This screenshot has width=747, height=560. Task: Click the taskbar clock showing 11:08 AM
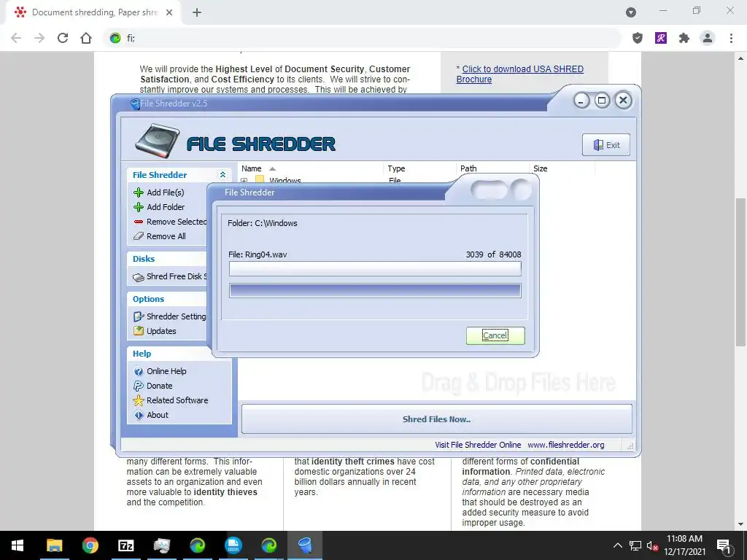tap(684, 545)
